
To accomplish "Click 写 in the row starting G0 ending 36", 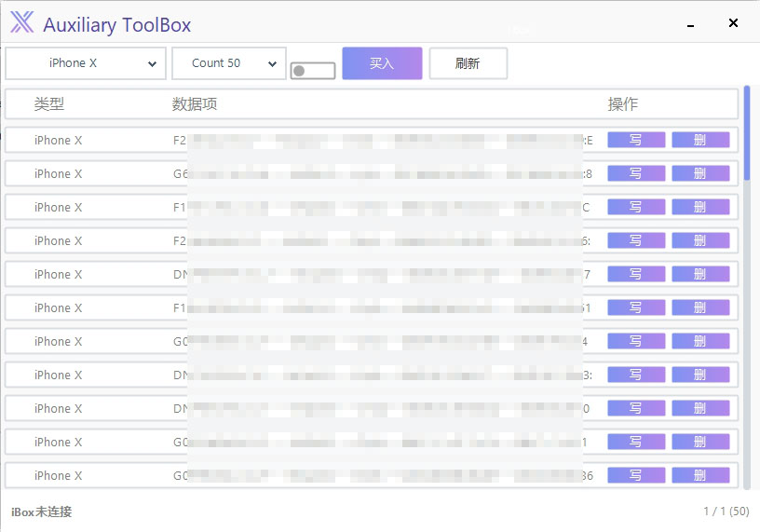I will pyautogui.click(x=636, y=475).
